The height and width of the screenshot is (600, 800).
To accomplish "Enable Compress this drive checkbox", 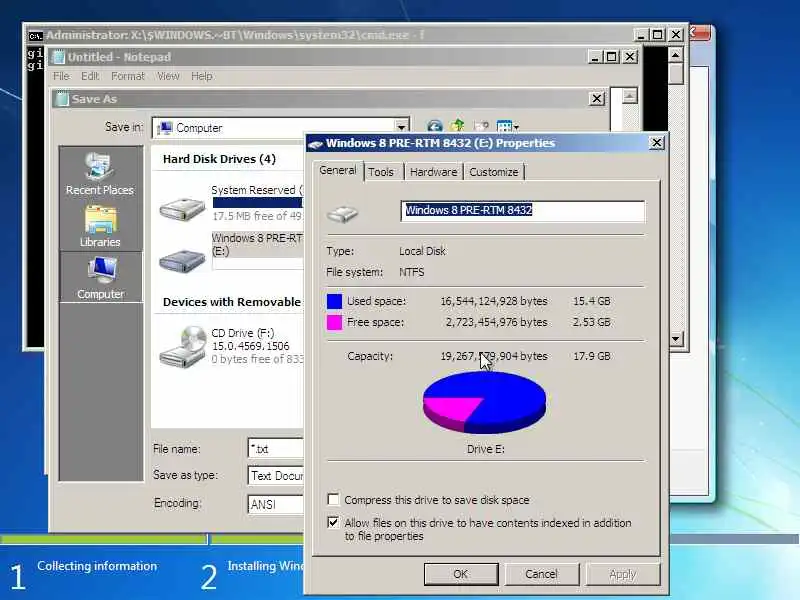I will [333, 499].
